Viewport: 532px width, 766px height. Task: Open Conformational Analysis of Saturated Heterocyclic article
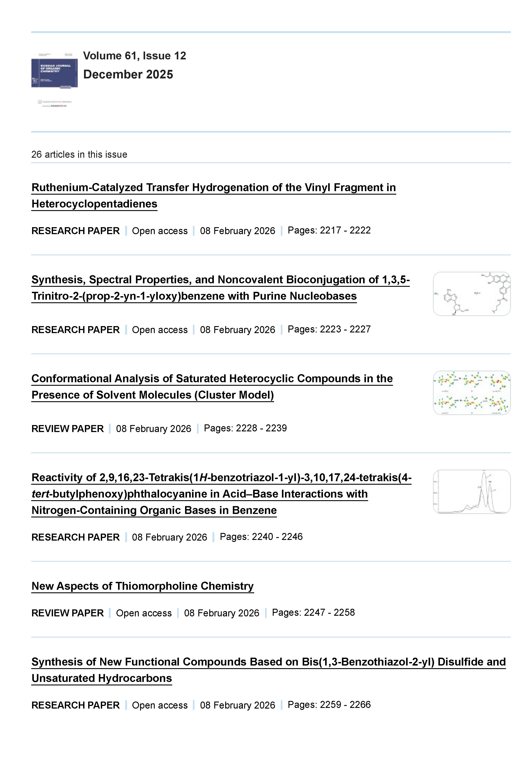pyautogui.click(x=212, y=379)
